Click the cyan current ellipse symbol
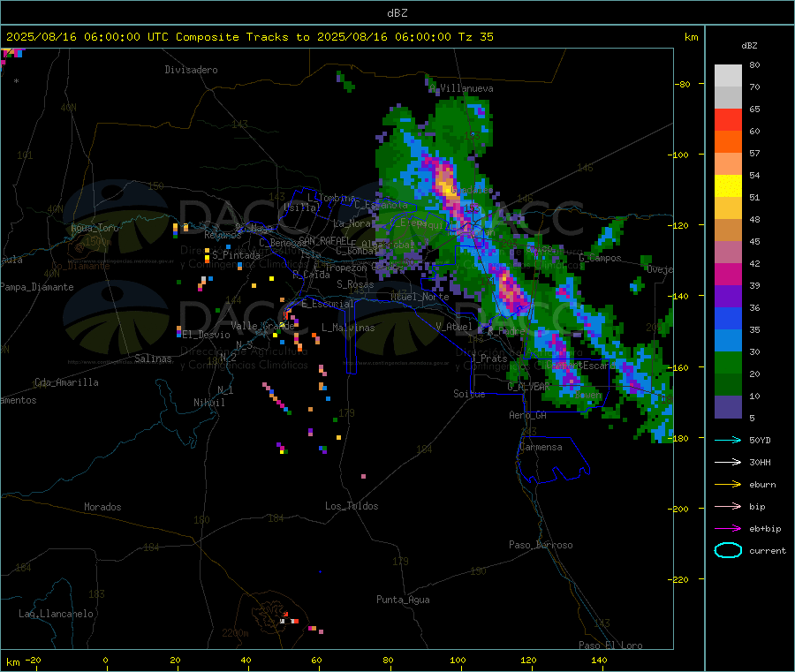795x672 pixels. 728,550
